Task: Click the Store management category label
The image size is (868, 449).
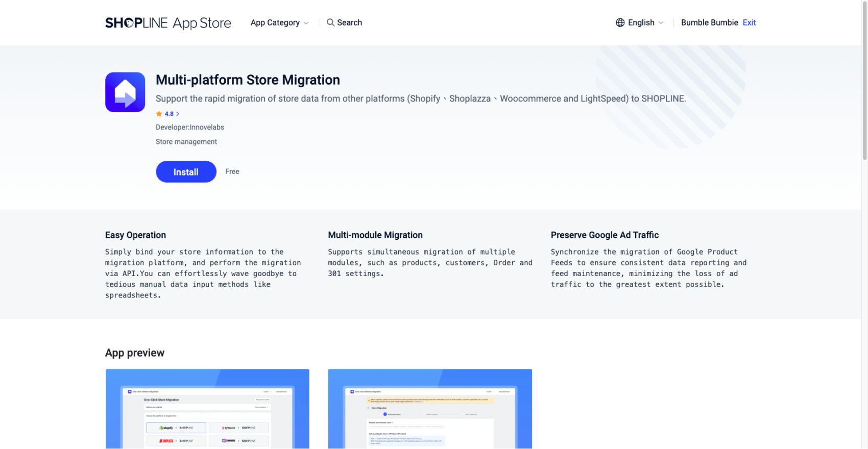Action: (x=186, y=141)
